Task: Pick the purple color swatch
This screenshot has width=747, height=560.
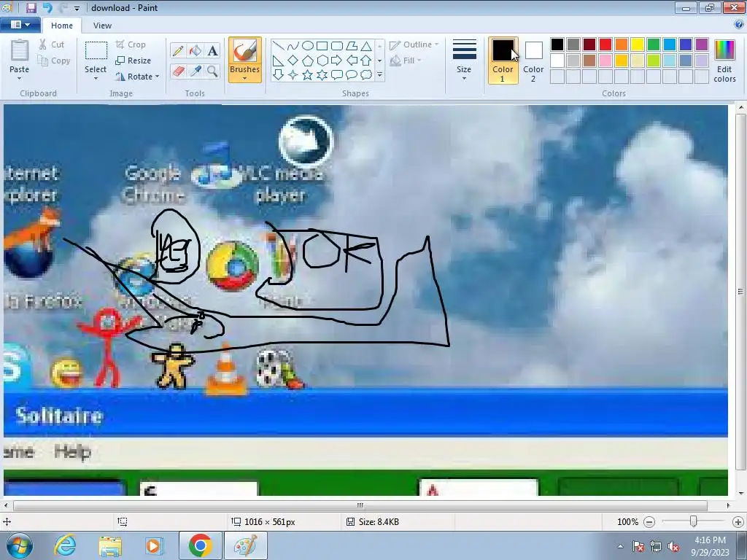Action: point(702,44)
